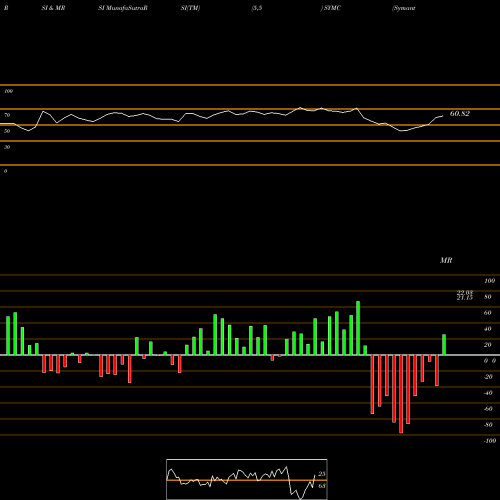500x500 pixels.
Task: Click the MR axis label -100
Action: [x=490, y=441]
